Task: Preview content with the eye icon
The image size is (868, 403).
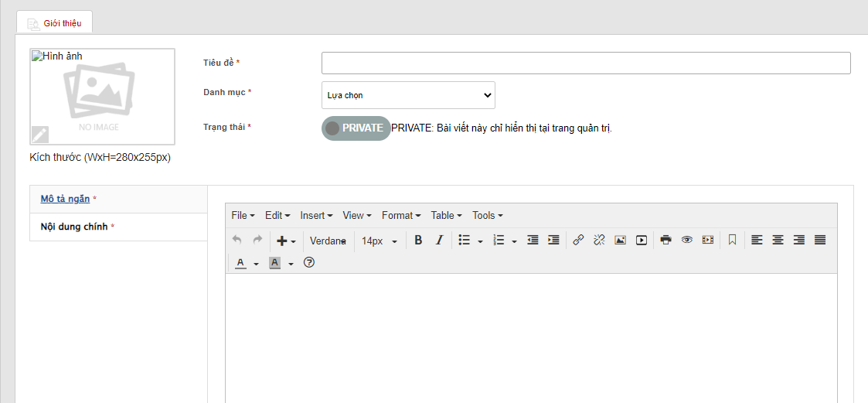Action: point(687,240)
